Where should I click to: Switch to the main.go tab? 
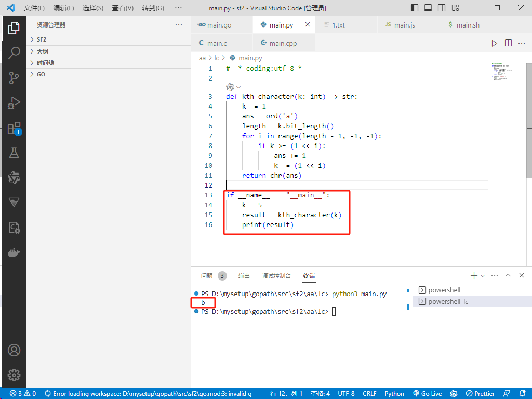pyautogui.click(x=221, y=25)
